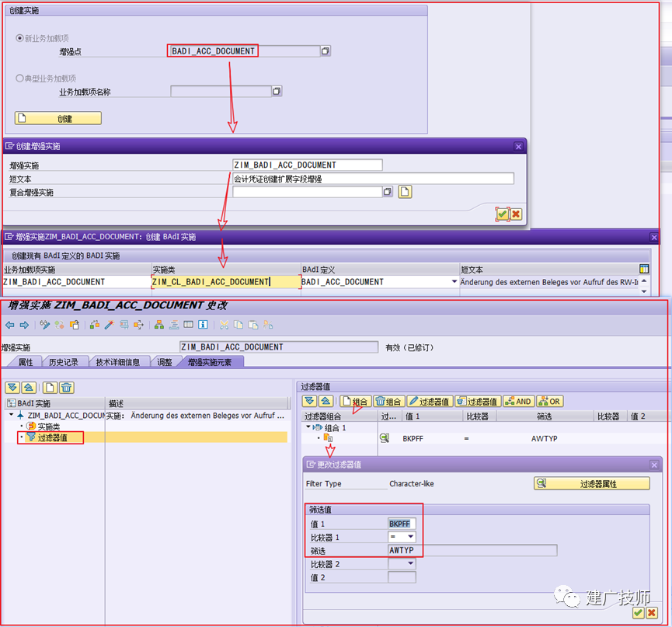Expand all nodes in BAdI implementation tree
This screenshot has height=627, width=672.
point(12,388)
